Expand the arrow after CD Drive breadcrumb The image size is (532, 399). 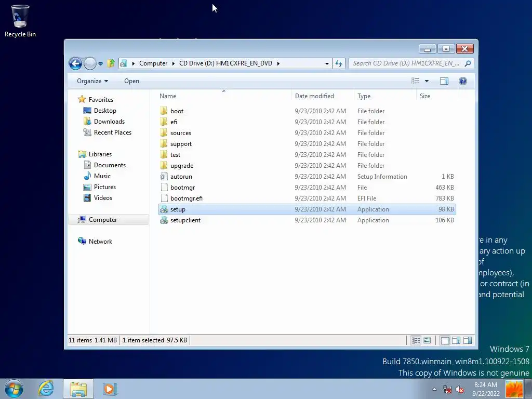[x=278, y=63]
